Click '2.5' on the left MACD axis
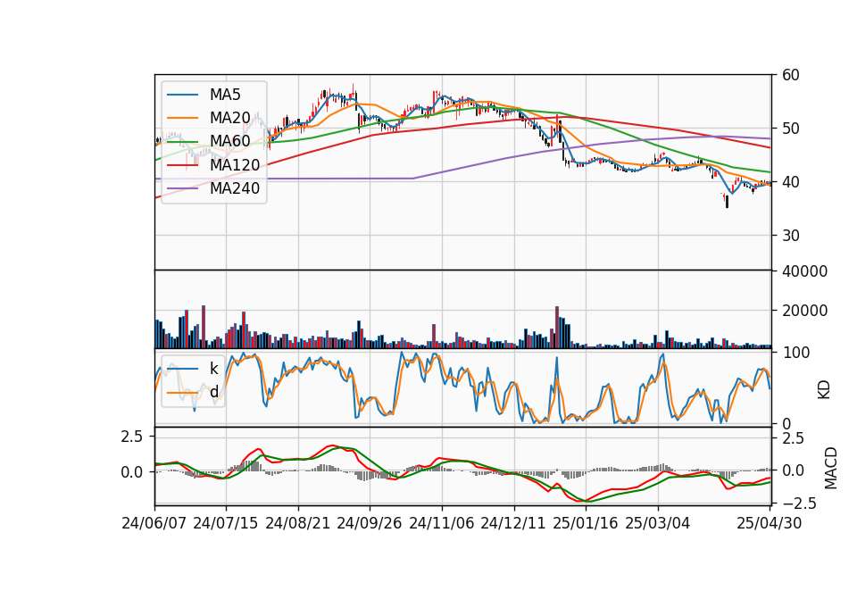 (132, 437)
